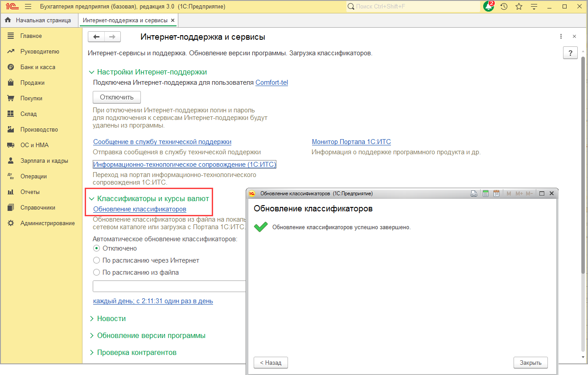Click the Отключить button
Viewport: 588px width, 375px height.
click(117, 97)
